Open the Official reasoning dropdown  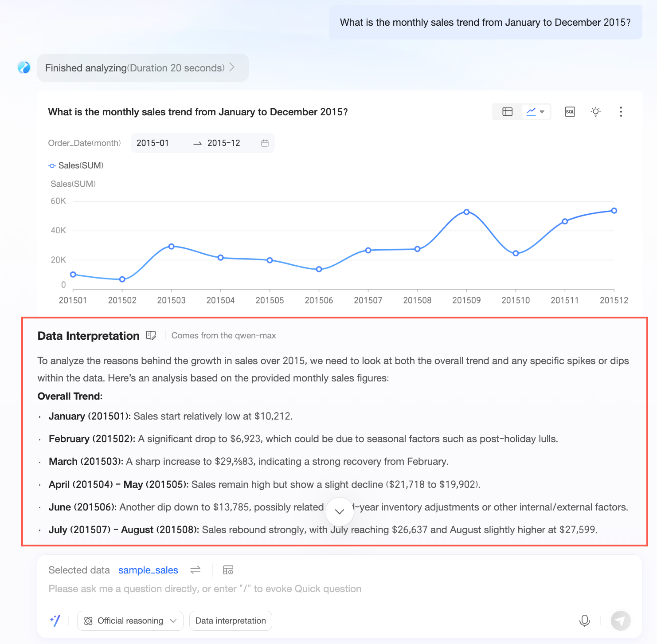(130, 620)
